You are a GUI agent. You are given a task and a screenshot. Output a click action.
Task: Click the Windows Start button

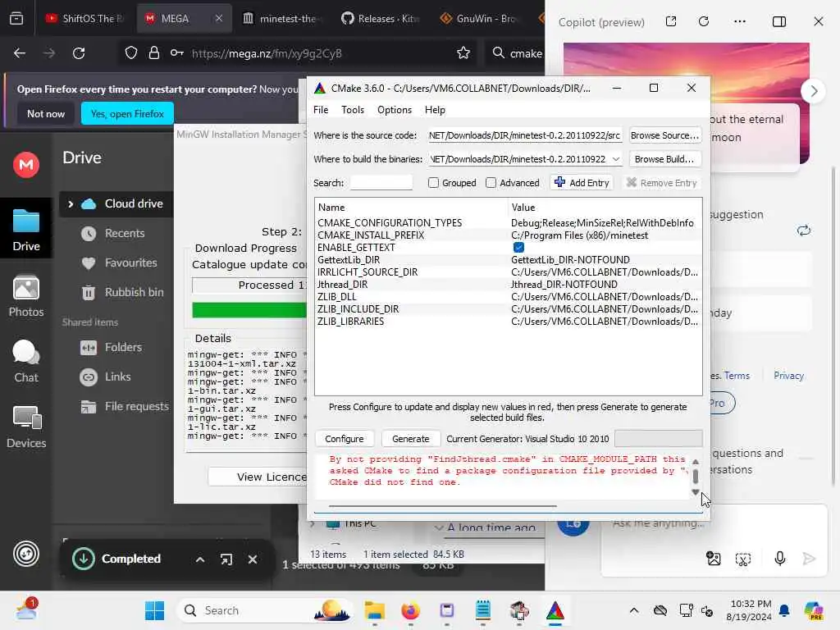click(x=154, y=610)
